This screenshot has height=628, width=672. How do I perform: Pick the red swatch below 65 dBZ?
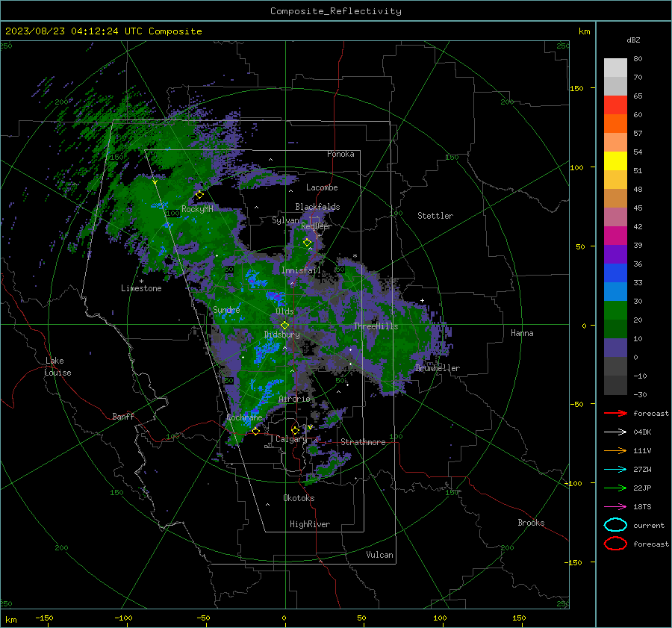click(615, 105)
